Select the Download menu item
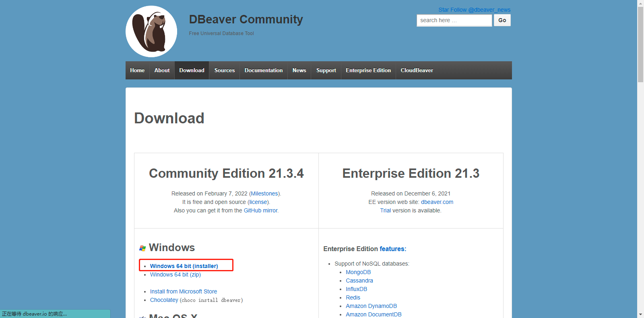Viewport: 644px width, 318px height. 192,70
